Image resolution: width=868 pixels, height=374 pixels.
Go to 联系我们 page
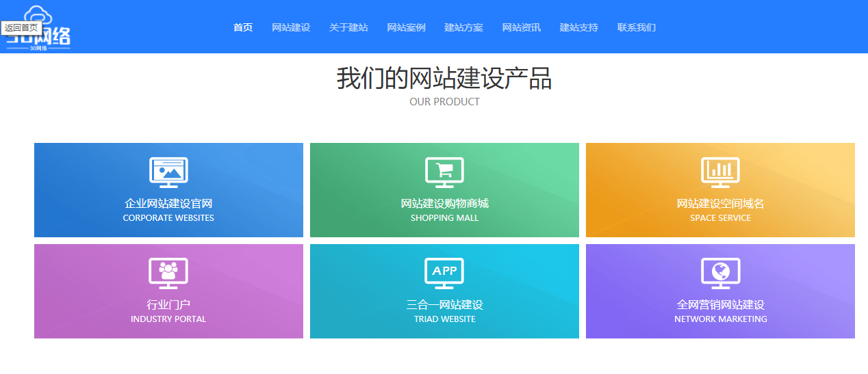point(636,27)
